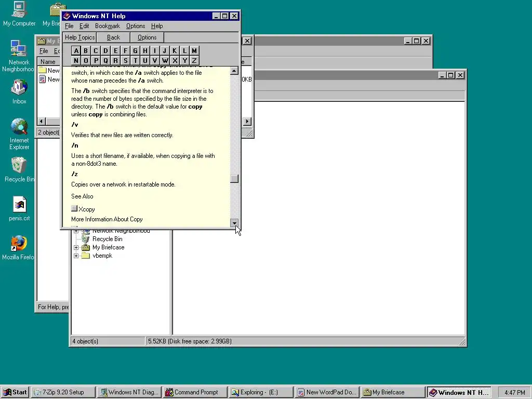Click the taskbar clock showing 4:47 PM
532x399 pixels.
point(515,393)
